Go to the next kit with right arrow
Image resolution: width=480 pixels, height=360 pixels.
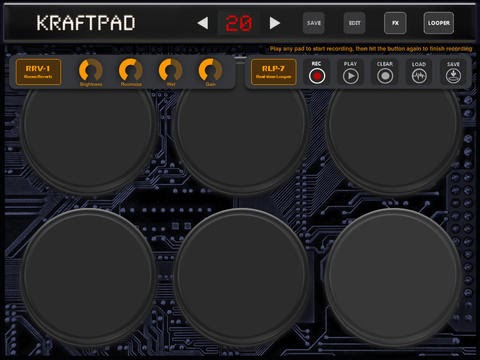pos(274,23)
